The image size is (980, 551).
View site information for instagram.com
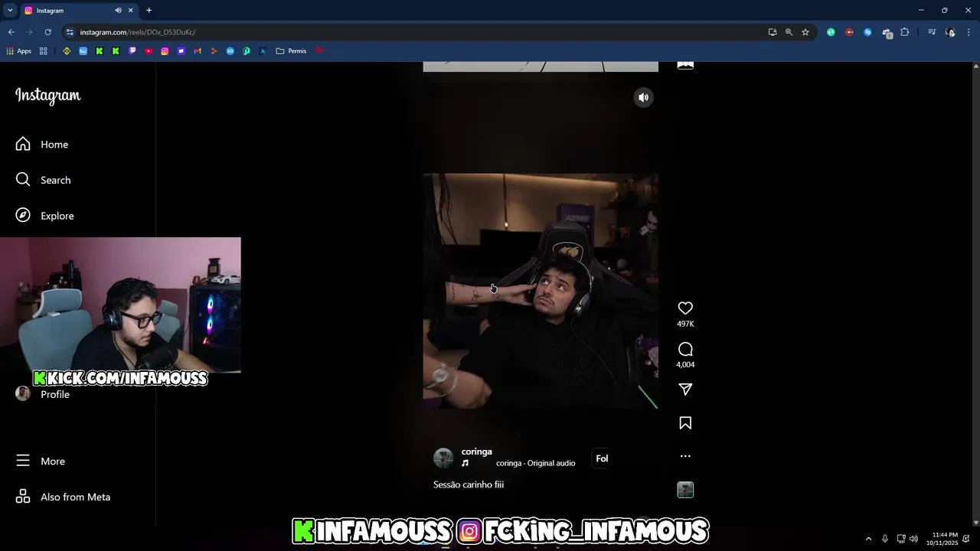coord(70,32)
